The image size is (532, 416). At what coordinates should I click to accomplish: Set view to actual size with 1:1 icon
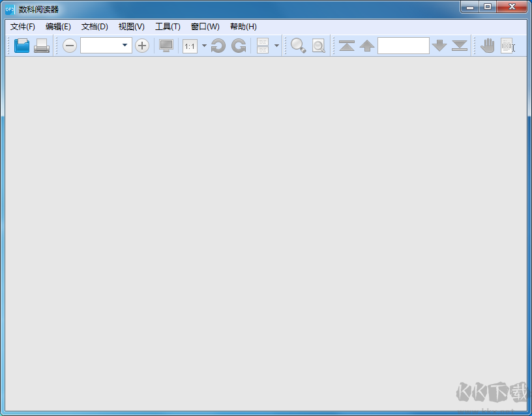[190, 46]
